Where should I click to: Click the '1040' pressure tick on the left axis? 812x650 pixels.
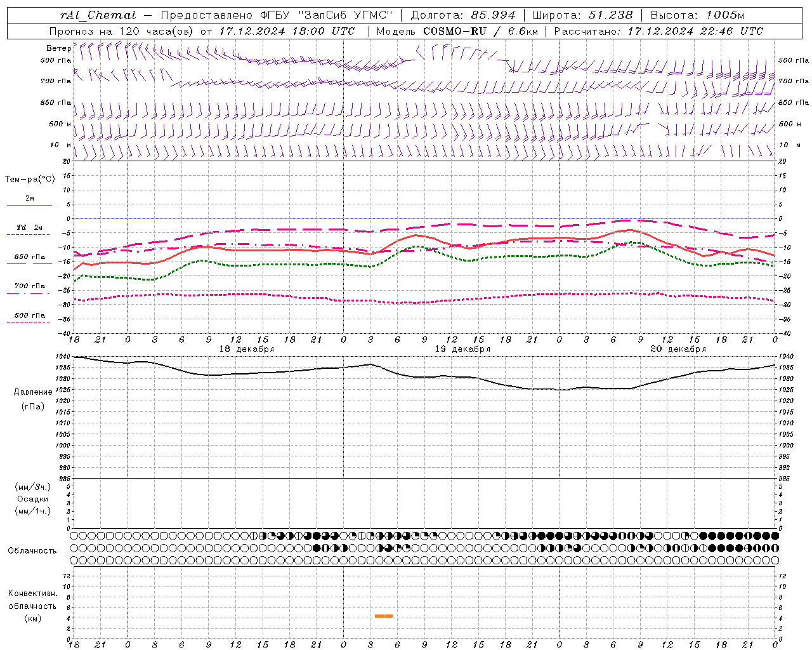pyautogui.click(x=62, y=357)
